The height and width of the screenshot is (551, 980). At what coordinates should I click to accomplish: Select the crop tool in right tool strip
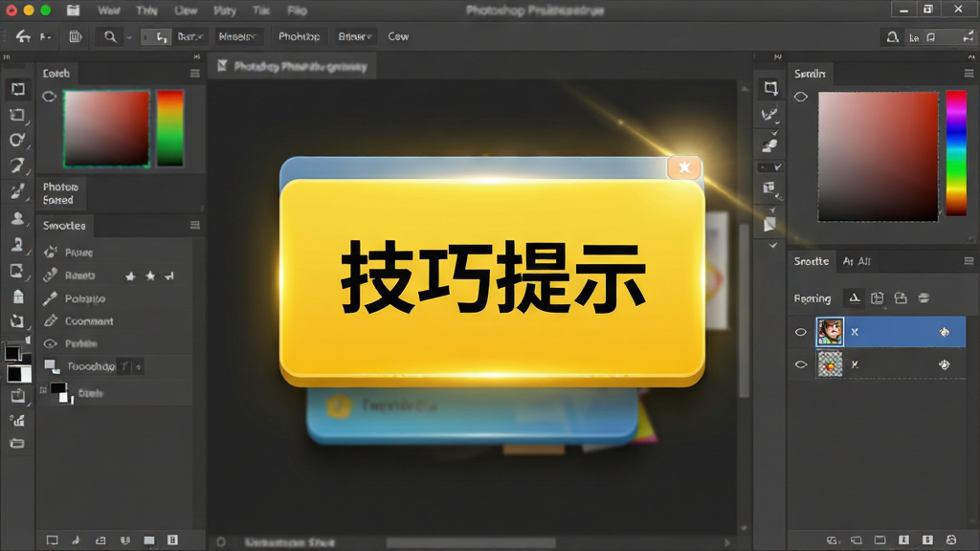click(x=770, y=88)
